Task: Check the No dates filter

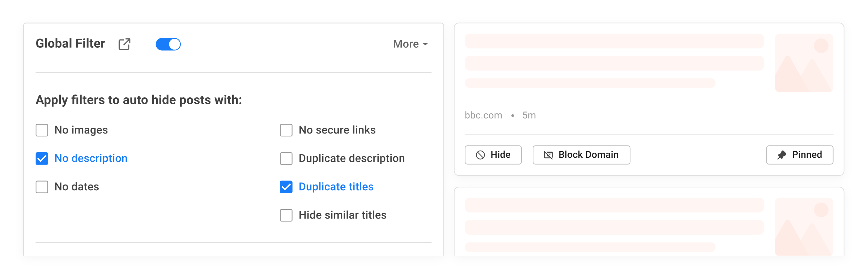Action: (42, 187)
